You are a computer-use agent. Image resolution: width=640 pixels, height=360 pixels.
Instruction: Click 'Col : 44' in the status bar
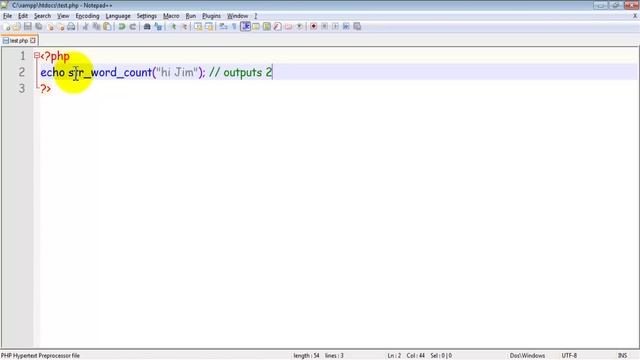[416, 356]
